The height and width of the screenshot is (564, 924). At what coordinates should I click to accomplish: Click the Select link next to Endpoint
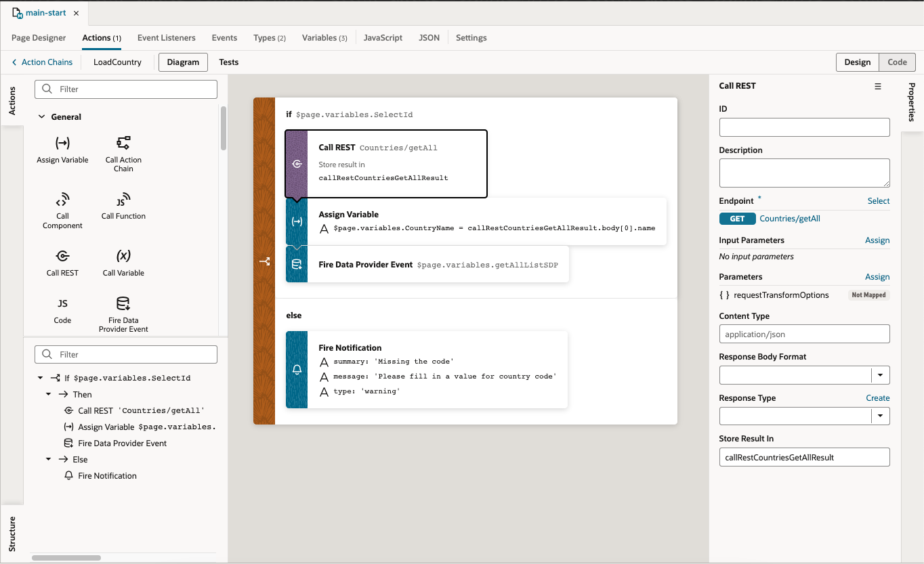(879, 201)
